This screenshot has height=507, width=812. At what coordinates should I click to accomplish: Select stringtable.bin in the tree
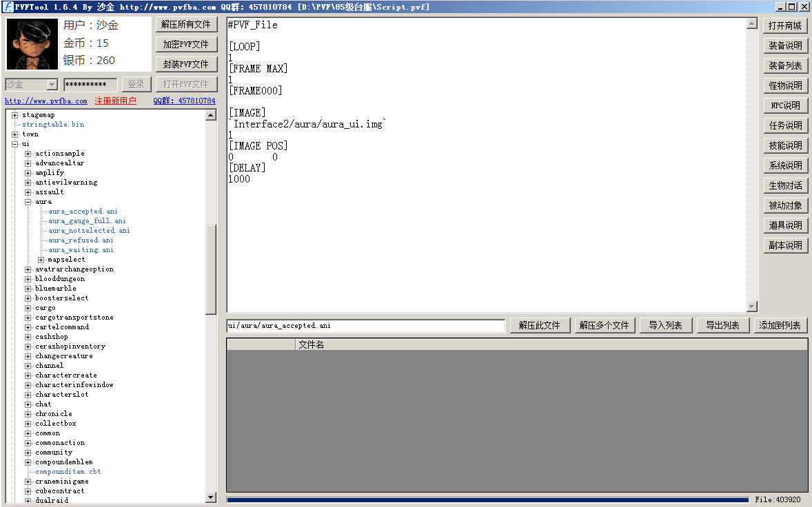click(x=53, y=125)
